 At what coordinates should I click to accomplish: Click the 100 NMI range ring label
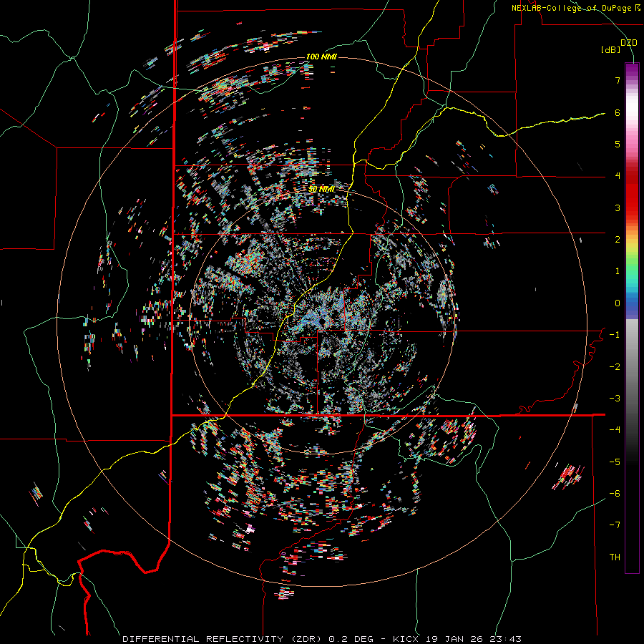tap(321, 57)
